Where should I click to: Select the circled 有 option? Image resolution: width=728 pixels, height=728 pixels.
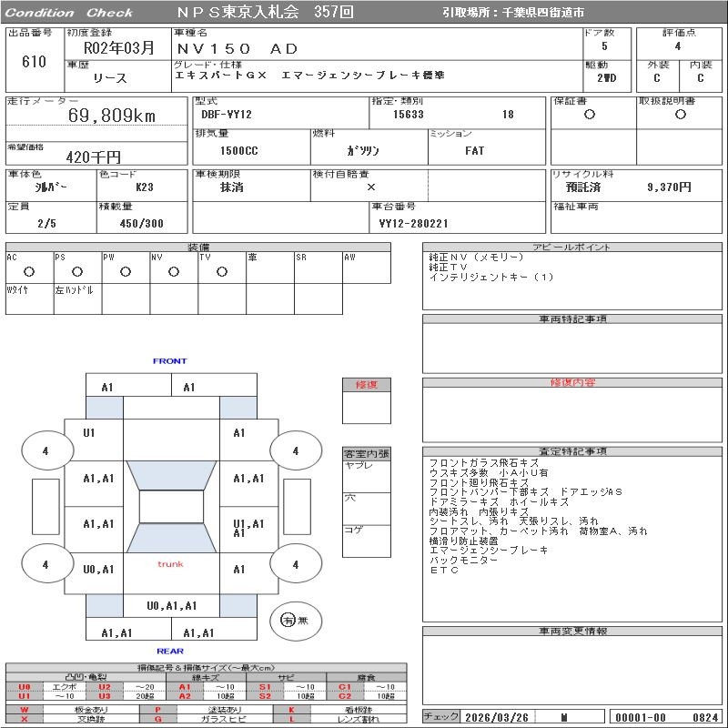(288, 620)
